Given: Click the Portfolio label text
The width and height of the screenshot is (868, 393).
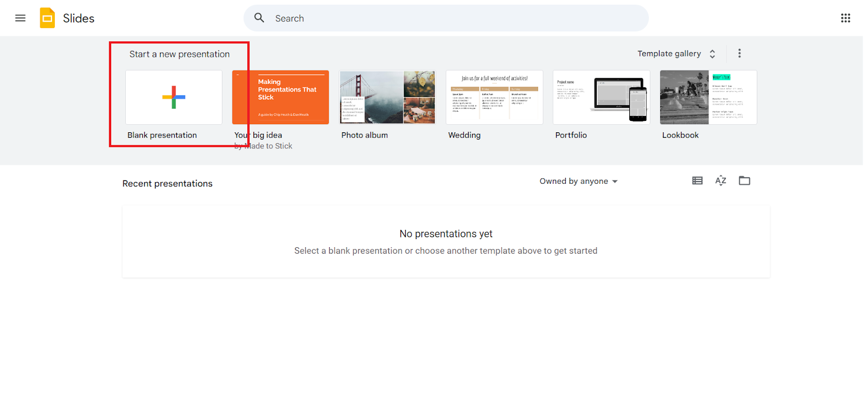Looking at the screenshot, I should (571, 135).
